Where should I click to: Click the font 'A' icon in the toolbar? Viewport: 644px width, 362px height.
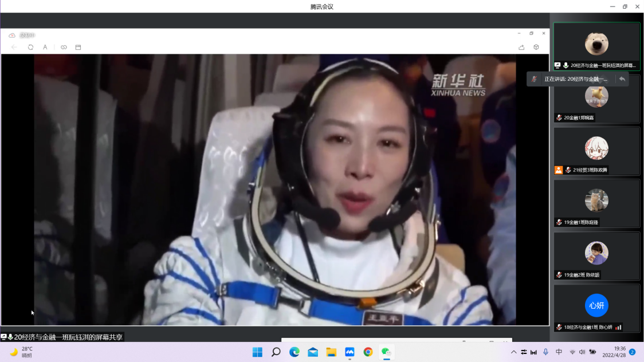click(45, 48)
